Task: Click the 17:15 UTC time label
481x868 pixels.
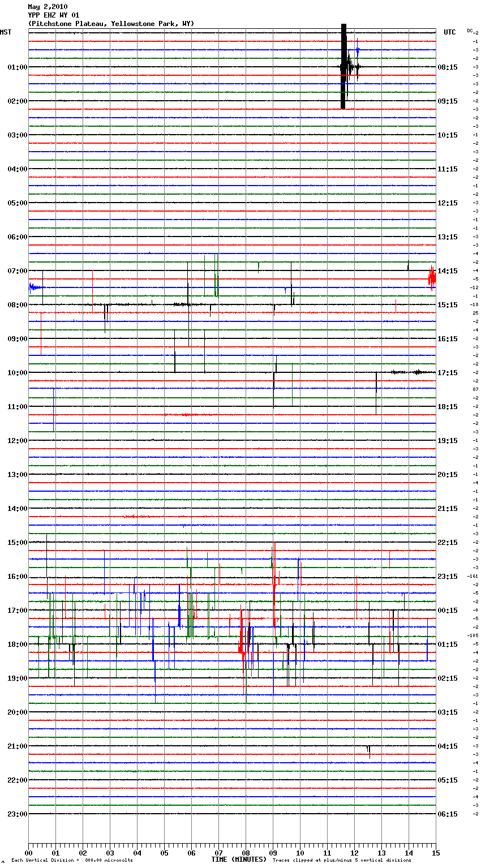Action: point(448,373)
